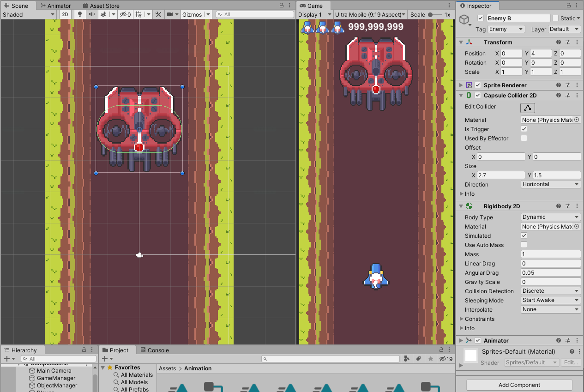Open the Gizmos dropdown arrow
Viewport: 584px width, 392px height.
208,14
